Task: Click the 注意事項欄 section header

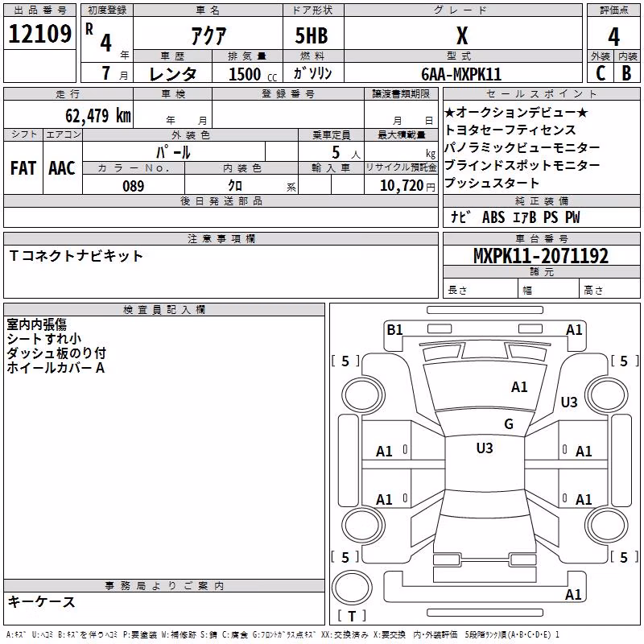Action: [x=221, y=238]
